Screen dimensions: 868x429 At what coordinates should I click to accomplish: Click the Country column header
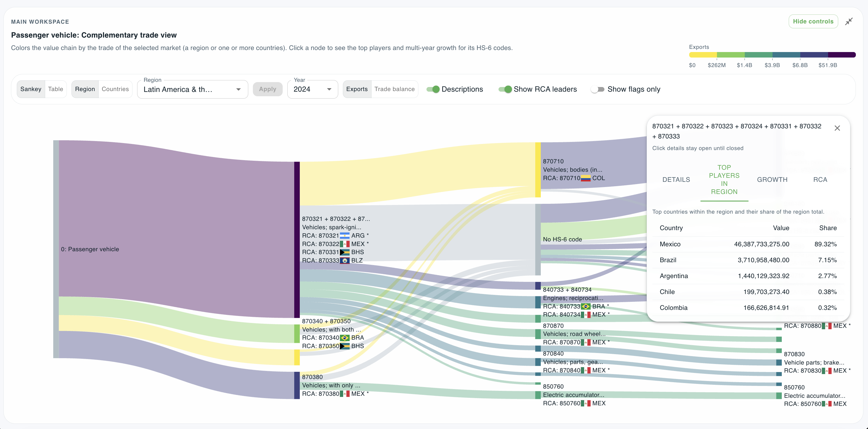[671, 228]
